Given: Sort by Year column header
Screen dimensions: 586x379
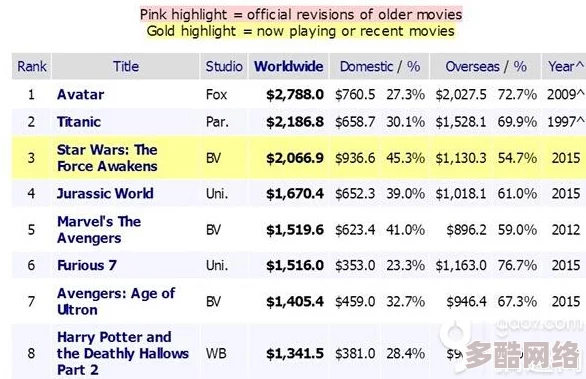Looking at the screenshot, I should (565, 67).
